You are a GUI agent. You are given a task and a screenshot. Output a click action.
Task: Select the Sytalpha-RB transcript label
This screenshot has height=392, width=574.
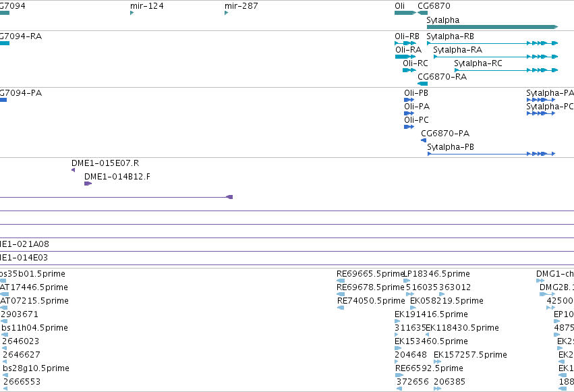click(x=451, y=36)
